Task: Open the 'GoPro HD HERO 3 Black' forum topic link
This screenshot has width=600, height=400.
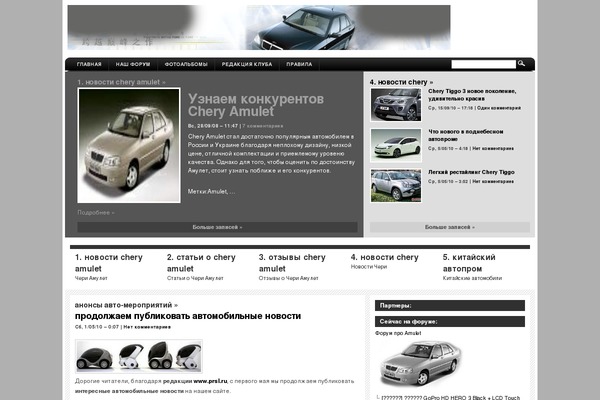Action: click(451, 397)
